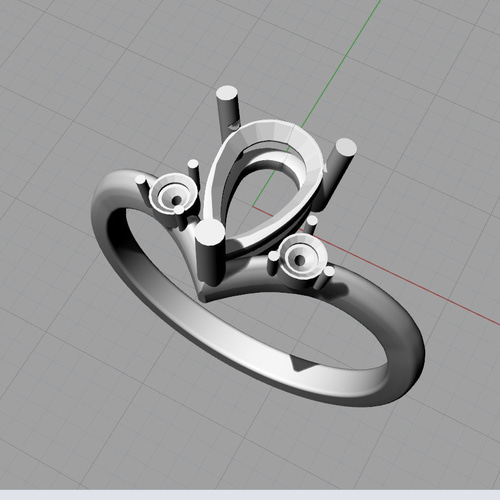Select the large front prong nearest the V-point
The image size is (500, 500).
click(x=210, y=252)
